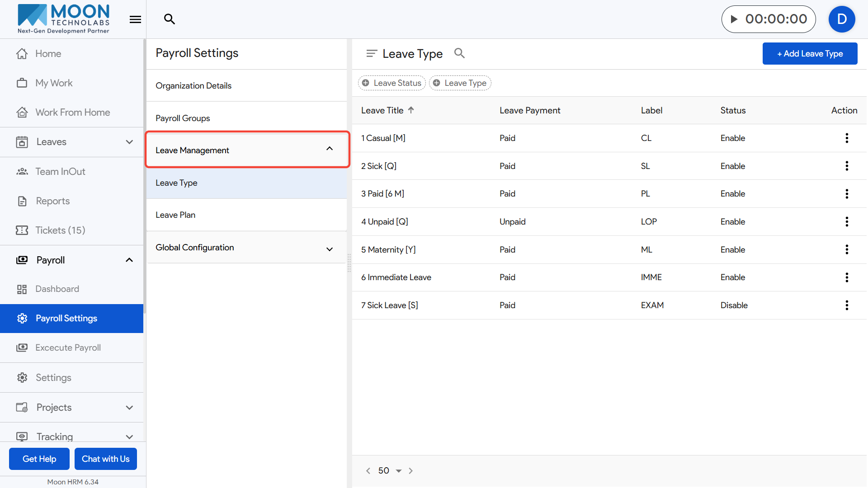Image resolution: width=868 pixels, height=488 pixels.
Task: Sort by Leave Title column arrow
Action: pyautogui.click(x=411, y=110)
